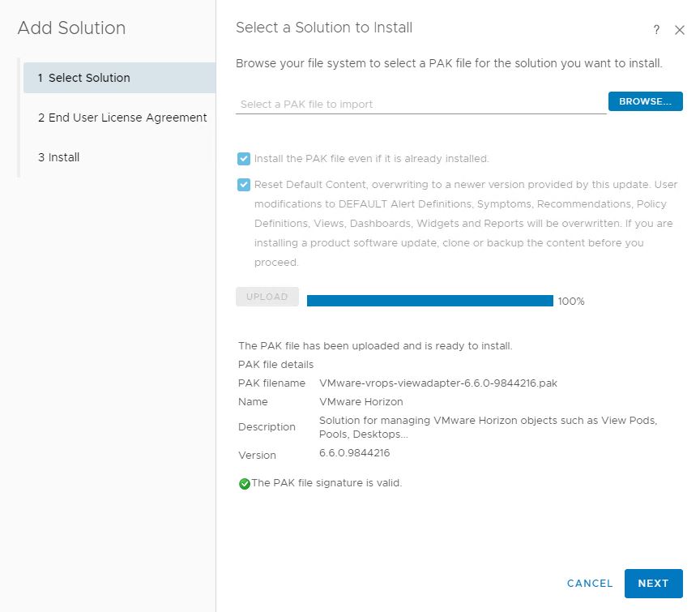This screenshot has width=700, height=612.
Task: Click the 'PAK filename' field label
Action: [x=272, y=383]
